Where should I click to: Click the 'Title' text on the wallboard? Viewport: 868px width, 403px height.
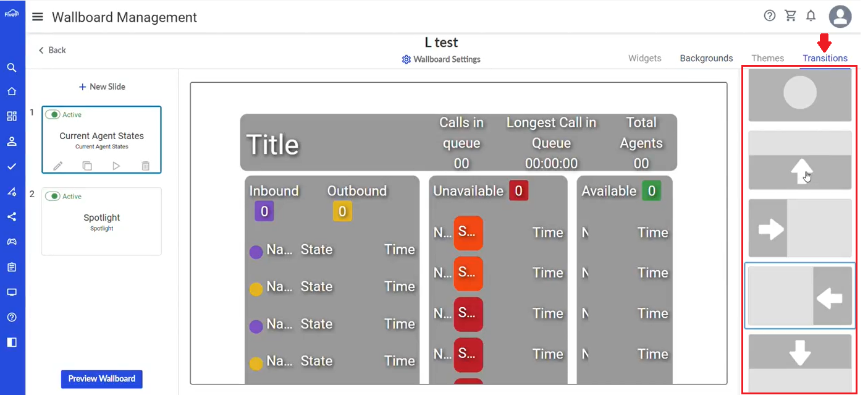point(272,145)
